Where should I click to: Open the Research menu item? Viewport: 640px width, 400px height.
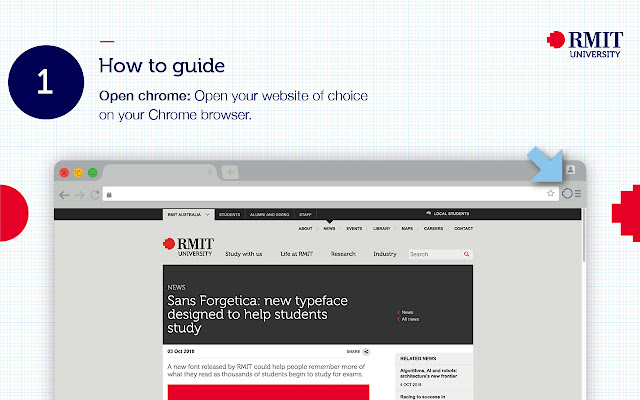[343, 254]
